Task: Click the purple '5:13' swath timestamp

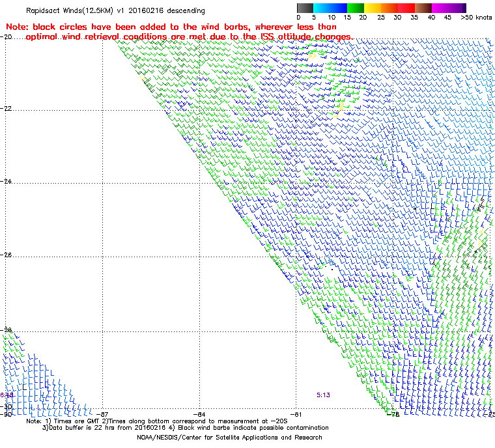Action: [x=323, y=395]
